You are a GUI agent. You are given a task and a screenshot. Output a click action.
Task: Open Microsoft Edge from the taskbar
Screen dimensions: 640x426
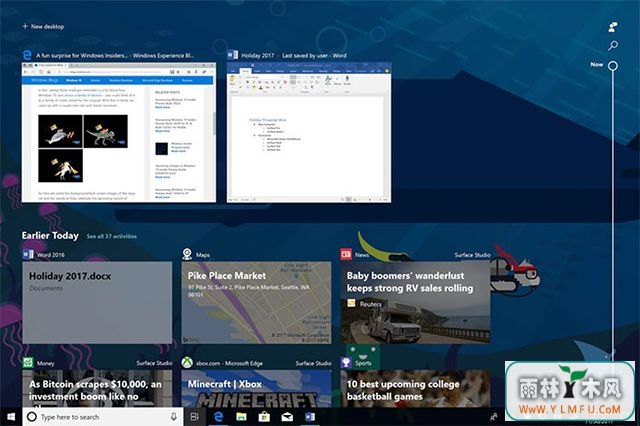(218, 417)
